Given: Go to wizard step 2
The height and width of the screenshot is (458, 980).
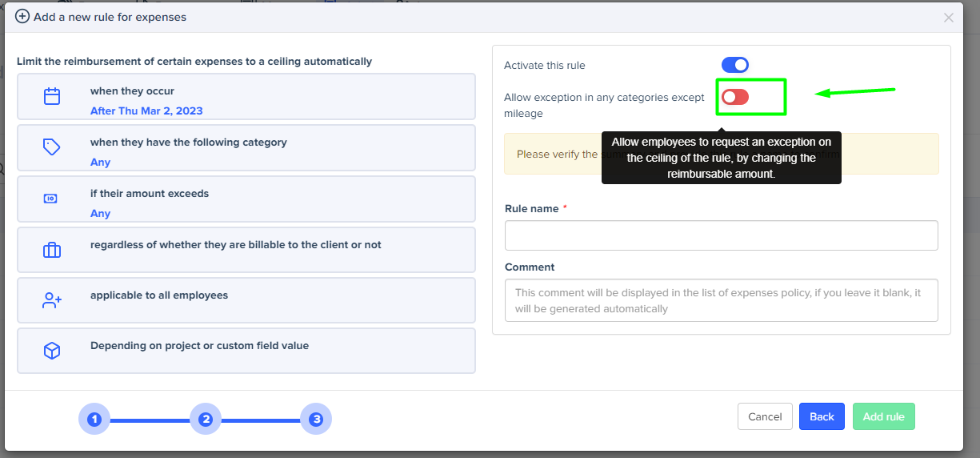Looking at the screenshot, I should (x=206, y=419).
